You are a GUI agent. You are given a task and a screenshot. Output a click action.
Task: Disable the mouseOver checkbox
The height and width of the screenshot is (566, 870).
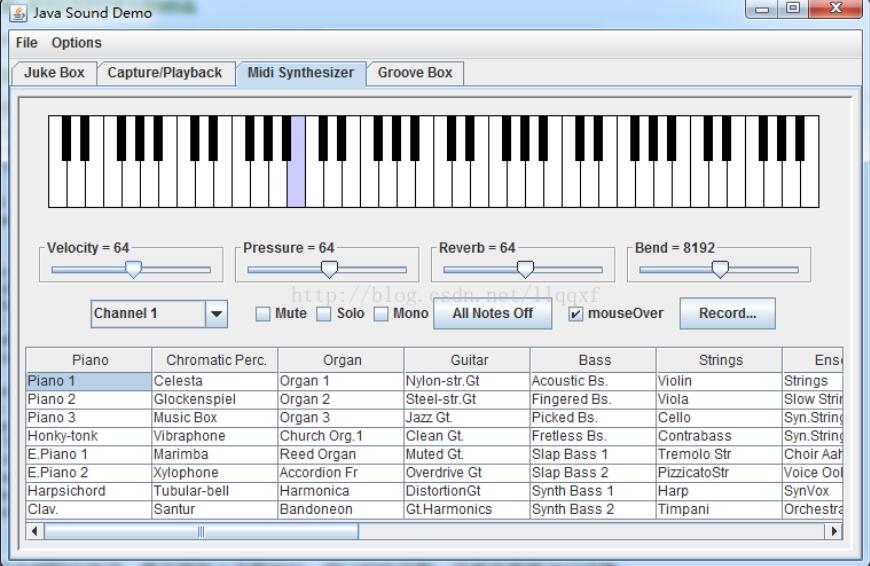point(576,314)
